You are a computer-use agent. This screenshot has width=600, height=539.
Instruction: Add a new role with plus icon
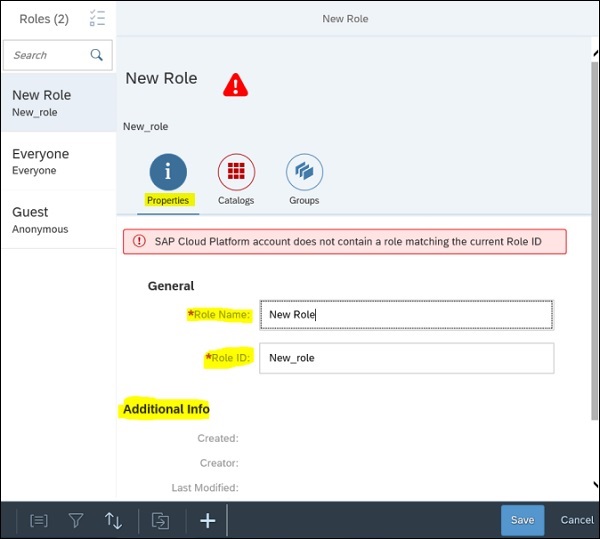[208, 520]
